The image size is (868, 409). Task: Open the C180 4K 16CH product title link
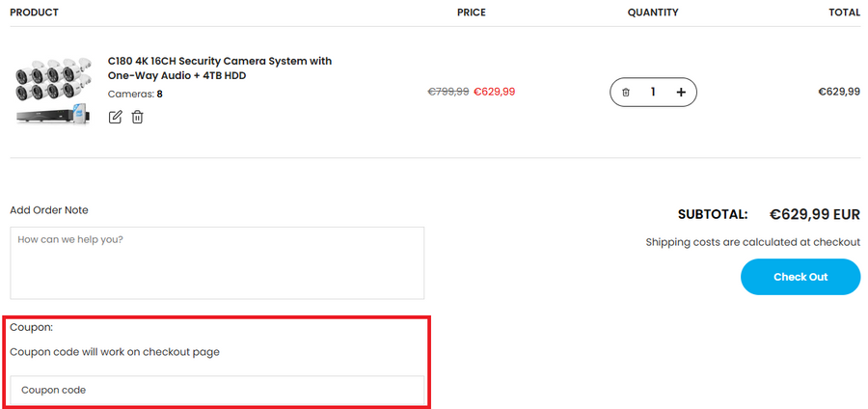point(219,68)
